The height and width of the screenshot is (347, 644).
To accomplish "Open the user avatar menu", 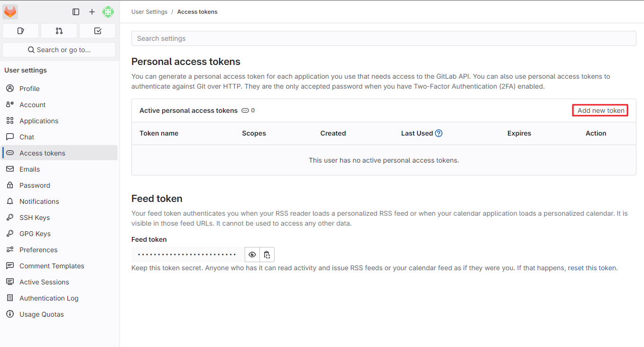I will 108,12.
